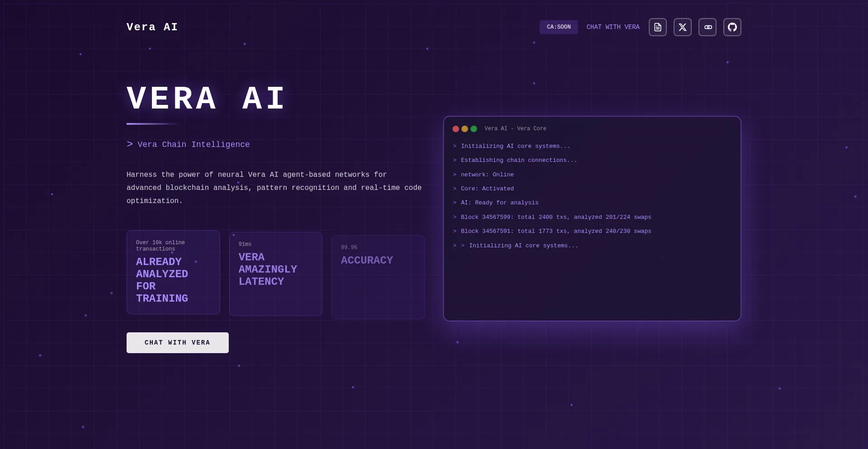The image size is (868, 449).
Task: Click the 99.9% ACCURACY stat card
Action: point(378,277)
